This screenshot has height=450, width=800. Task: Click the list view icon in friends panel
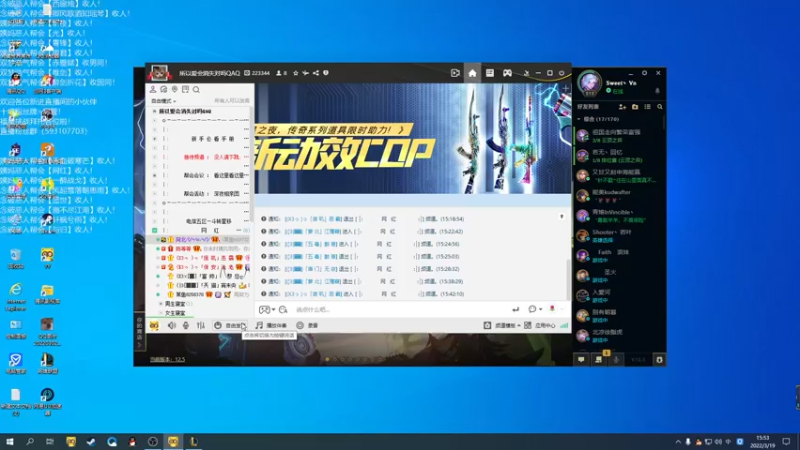pyautogui.click(x=647, y=107)
